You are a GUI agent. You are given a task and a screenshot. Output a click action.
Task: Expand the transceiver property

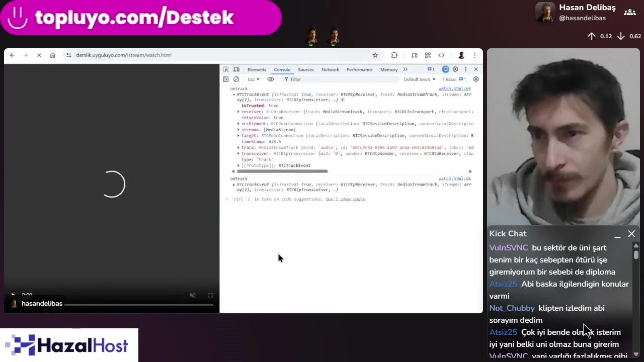tap(238, 154)
